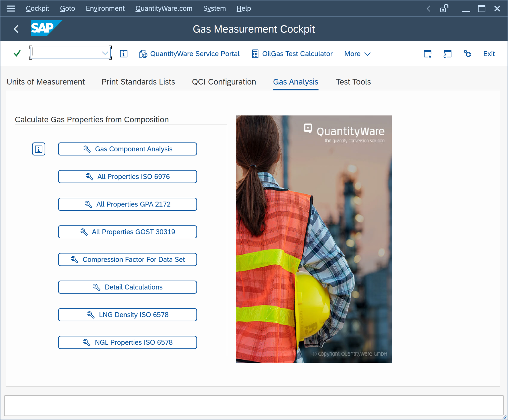Open the Environment menu
This screenshot has height=420, width=508.
[105, 8]
